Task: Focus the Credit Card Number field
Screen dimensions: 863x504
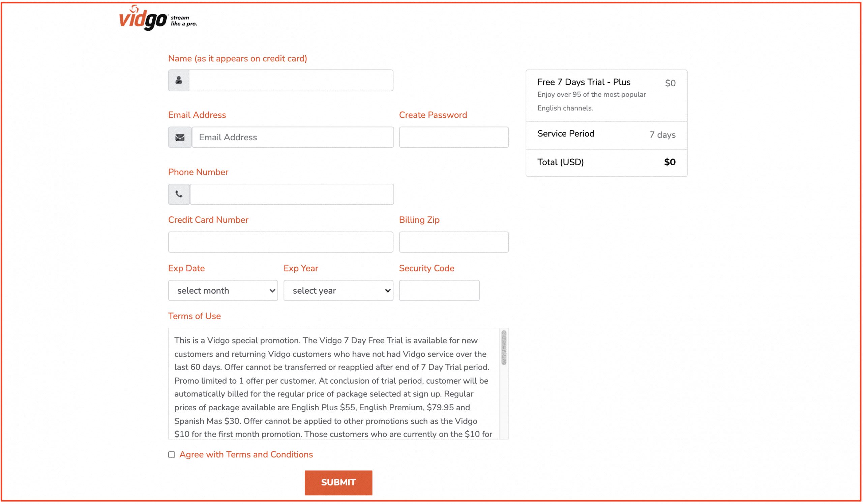Action: pyautogui.click(x=280, y=242)
